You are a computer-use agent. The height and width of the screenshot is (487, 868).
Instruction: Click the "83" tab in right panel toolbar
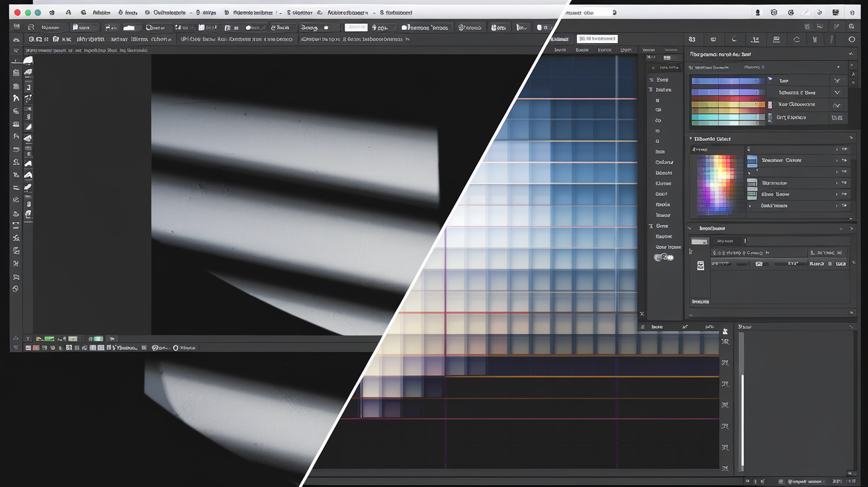tap(692, 40)
